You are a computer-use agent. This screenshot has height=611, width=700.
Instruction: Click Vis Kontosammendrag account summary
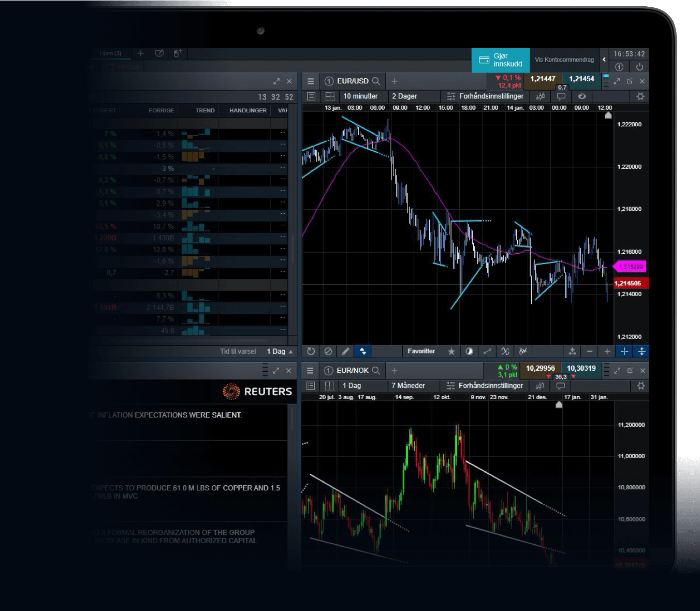[x=564, y=60]
